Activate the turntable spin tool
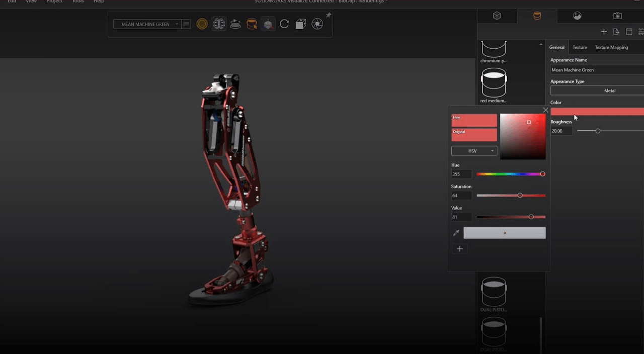This screenshot has width=644, height=354. (235, 24)
